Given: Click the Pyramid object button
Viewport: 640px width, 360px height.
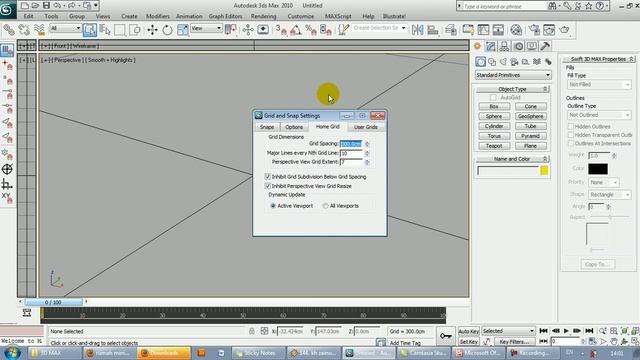Looking at the screenshot, I should (530, 136).
